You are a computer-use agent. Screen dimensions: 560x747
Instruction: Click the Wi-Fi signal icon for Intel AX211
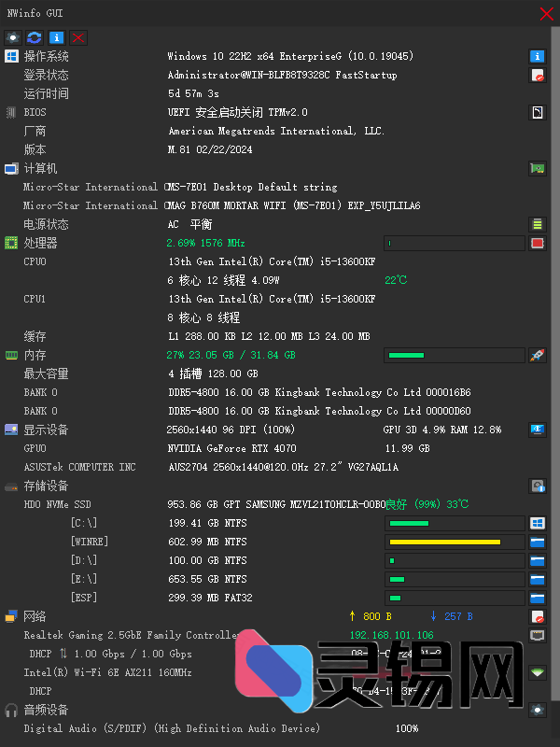click(538, 672)
